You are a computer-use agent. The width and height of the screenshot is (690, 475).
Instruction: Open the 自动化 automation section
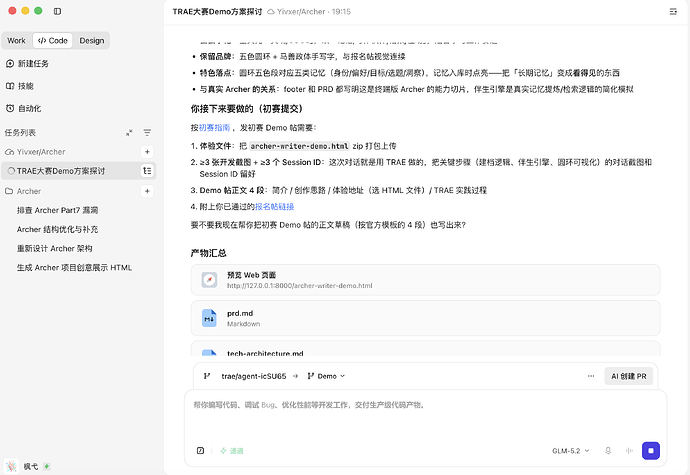click(23, 108)
